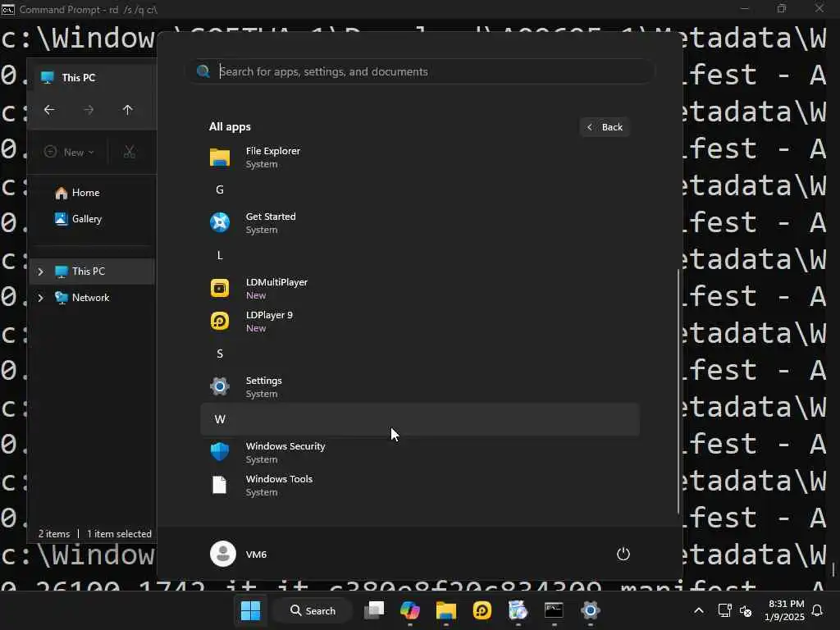This screenshot has height=630, width=840.
Task: Expand the This PC tree node
Action: tap(41, 272)
